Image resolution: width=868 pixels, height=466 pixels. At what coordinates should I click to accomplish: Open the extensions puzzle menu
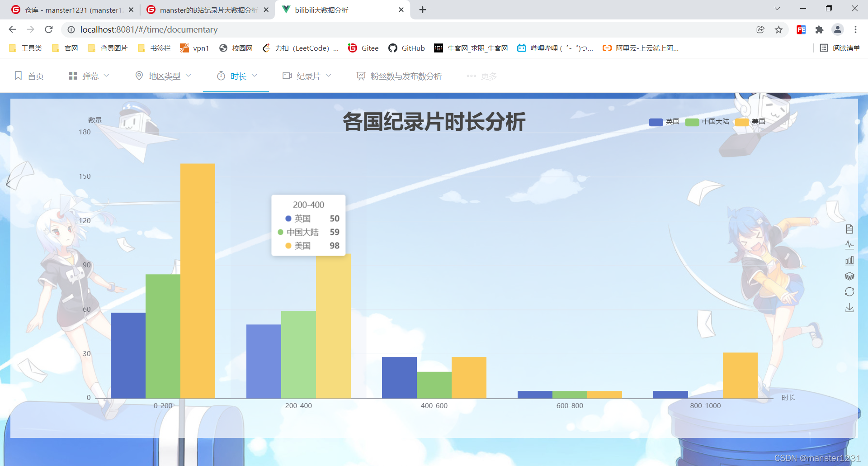click(x=819, y=29)
